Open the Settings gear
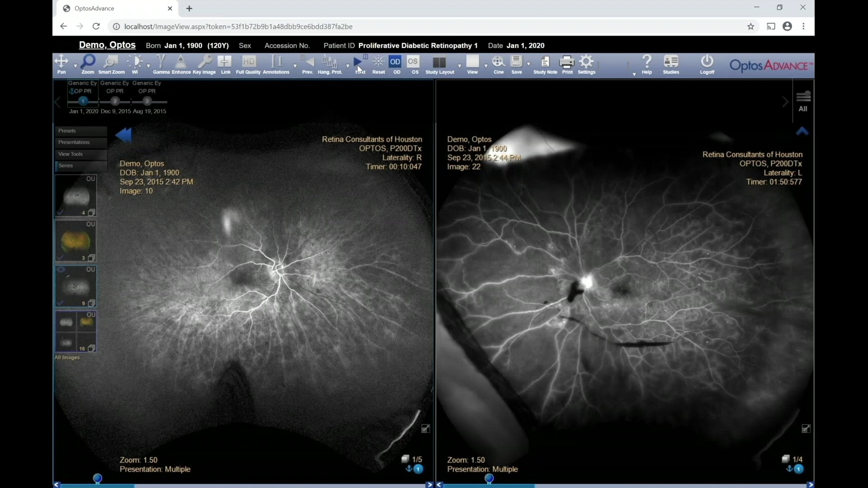Image resolution: width=868 pixels, height=488 pixels. (x=587, y=65)
